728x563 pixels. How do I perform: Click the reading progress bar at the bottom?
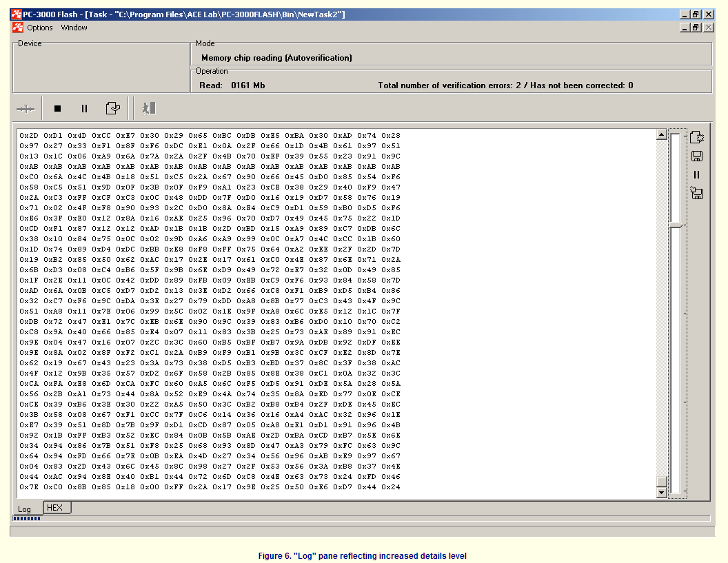point(362,518)
